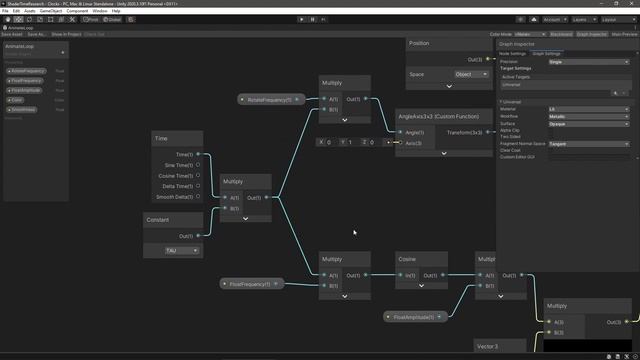Click the grid snapping icon in toolbar
Screen dimensions: 640x360
(131, 20)
